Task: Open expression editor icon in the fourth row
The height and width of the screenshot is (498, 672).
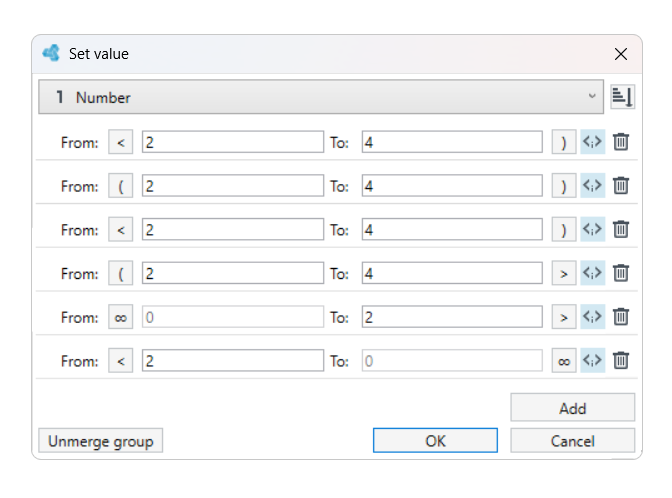Action: click(593, 273)
